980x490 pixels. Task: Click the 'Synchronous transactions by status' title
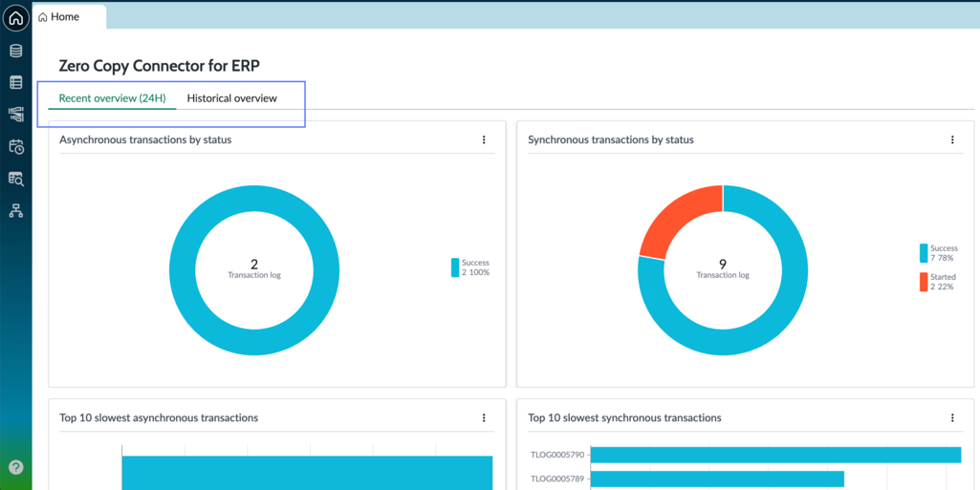[x=611, y=139]
